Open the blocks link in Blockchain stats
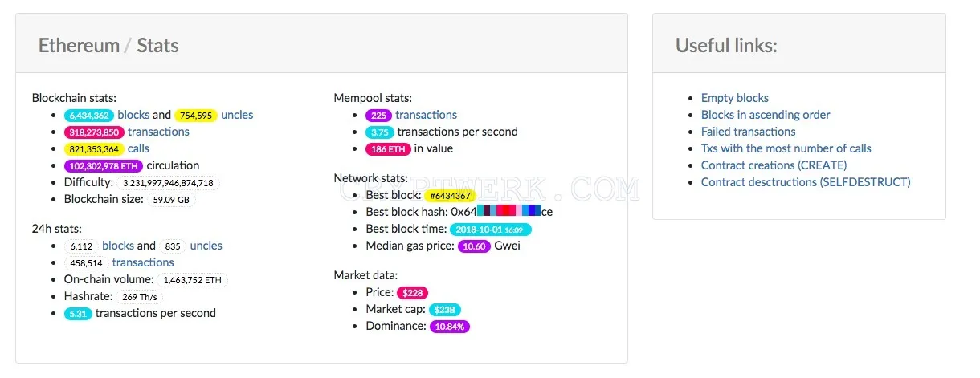 pos(133,115)
